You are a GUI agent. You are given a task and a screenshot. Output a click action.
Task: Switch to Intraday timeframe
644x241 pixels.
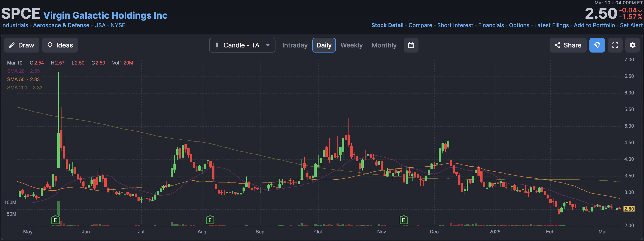click(295, 45)
